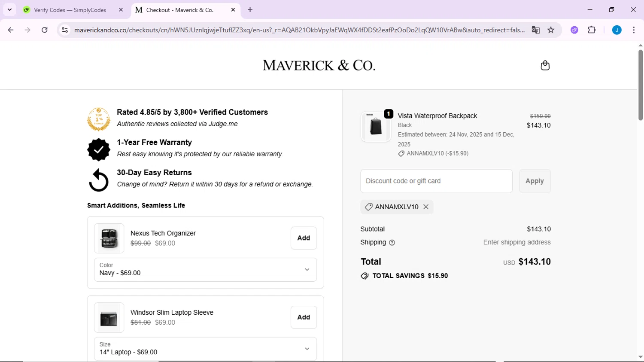
Task: Click the backpack estimated delivery dates text
Action: point(456,140)
